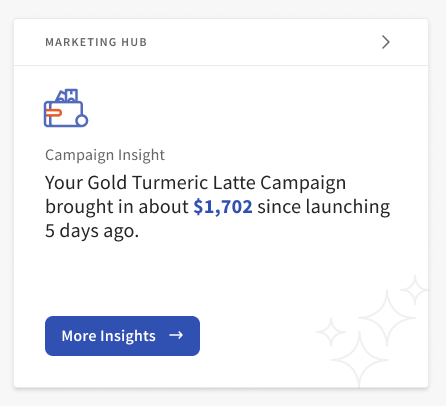Click the orange clasp on wallet icon
The width and height of the screenshot is (446, 406).
coord(53,113)
